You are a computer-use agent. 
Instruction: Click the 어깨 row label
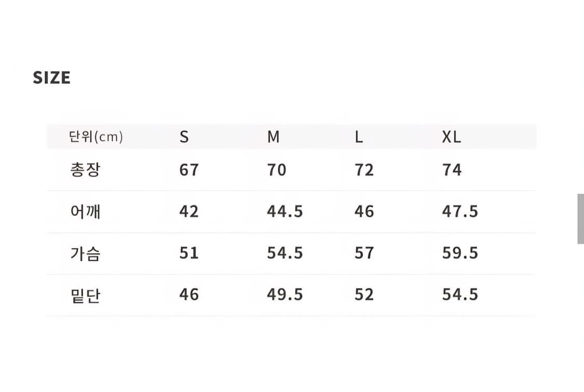(x=85, y=211)
